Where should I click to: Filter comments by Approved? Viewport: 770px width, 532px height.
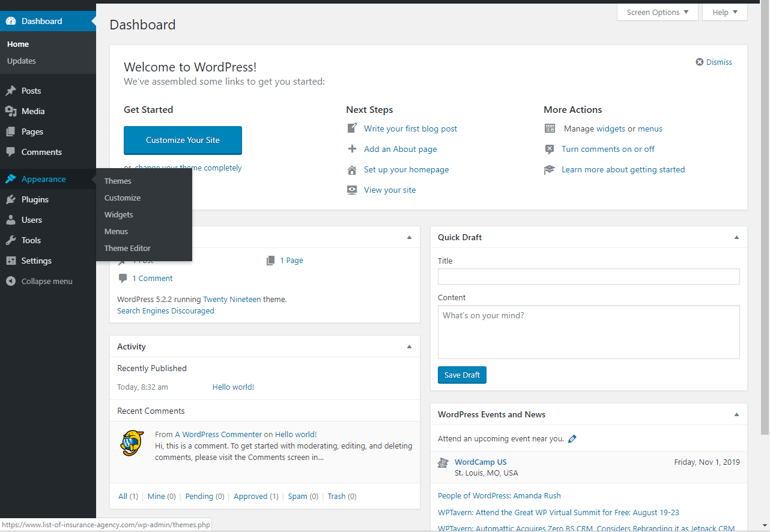coord(250,497)
